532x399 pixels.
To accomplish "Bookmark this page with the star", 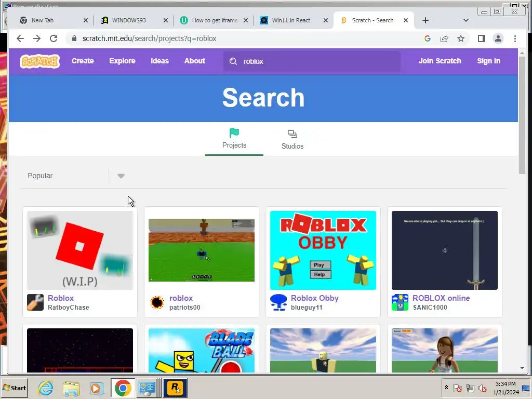I will tap(461, 38).
